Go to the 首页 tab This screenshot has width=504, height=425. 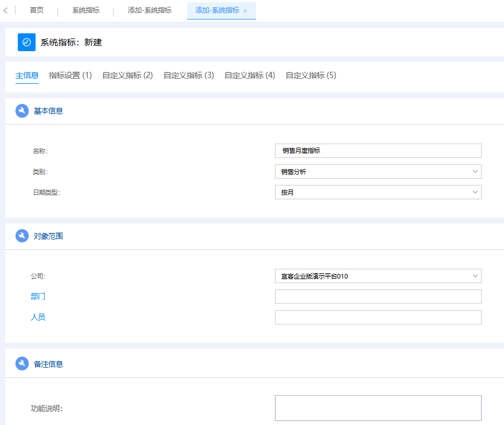tap(37, 10)
